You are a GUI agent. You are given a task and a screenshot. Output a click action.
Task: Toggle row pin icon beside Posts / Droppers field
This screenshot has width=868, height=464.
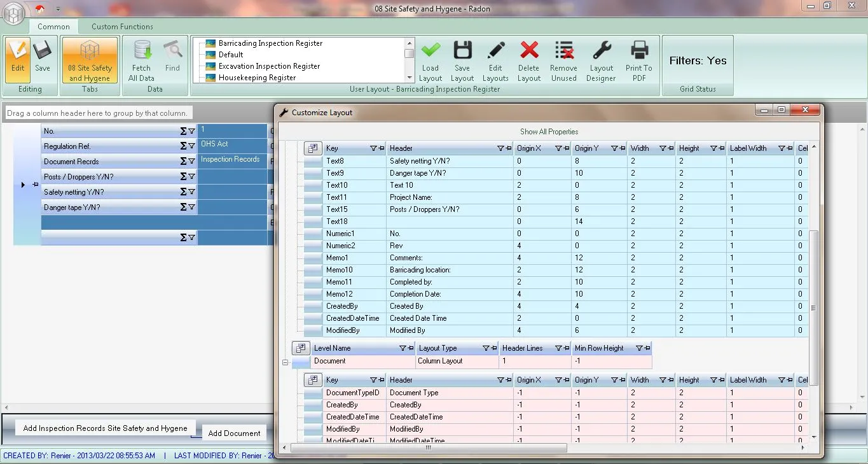36,185
